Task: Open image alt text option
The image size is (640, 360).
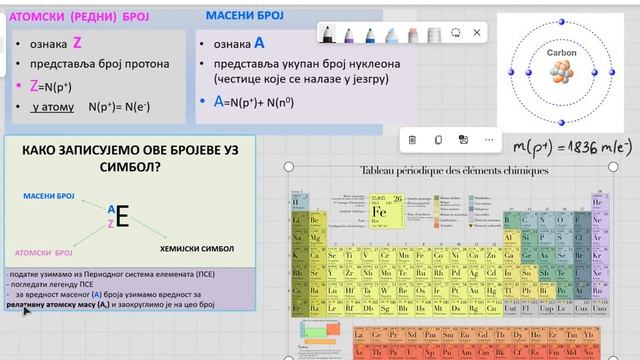Action: [463, 140]
